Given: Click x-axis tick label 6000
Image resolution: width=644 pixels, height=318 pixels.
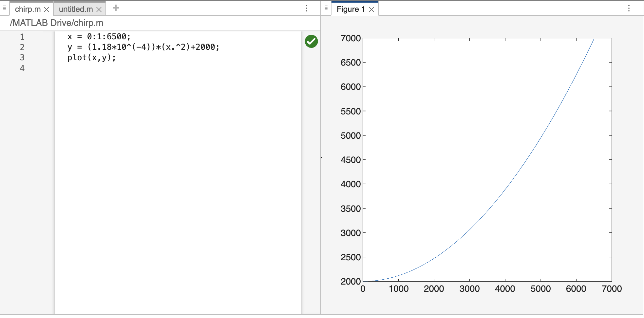Looking at the screenshot, I should point(576,289).
